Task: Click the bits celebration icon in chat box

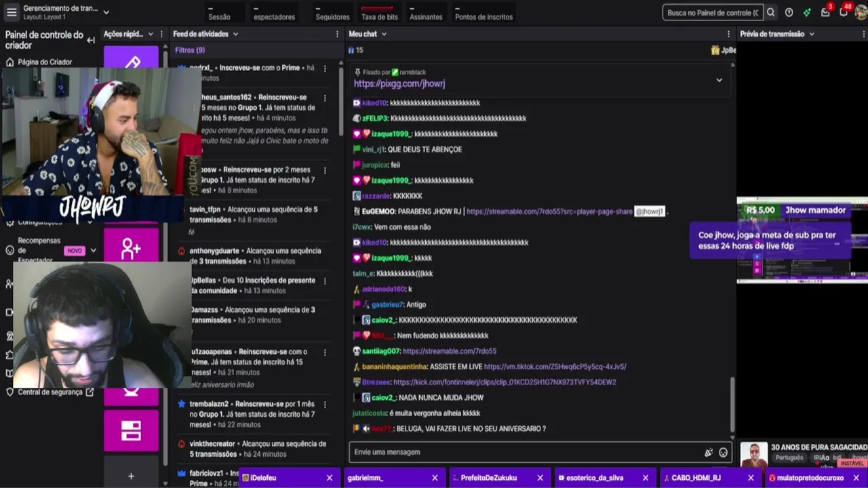Action: point(709,452)
